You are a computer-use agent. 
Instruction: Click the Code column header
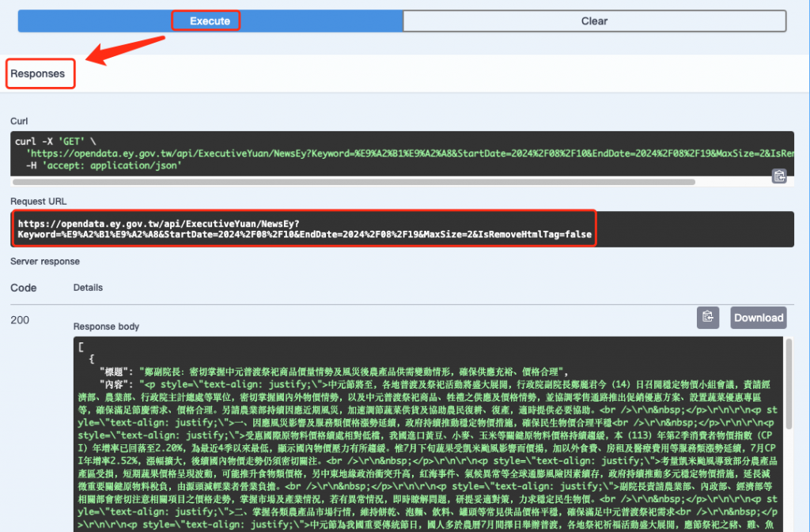[x=23, y=288]
